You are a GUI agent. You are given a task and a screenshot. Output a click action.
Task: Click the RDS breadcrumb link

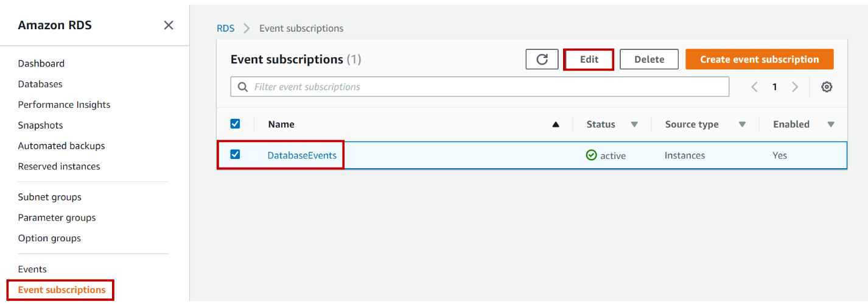[x=225, y=29]
